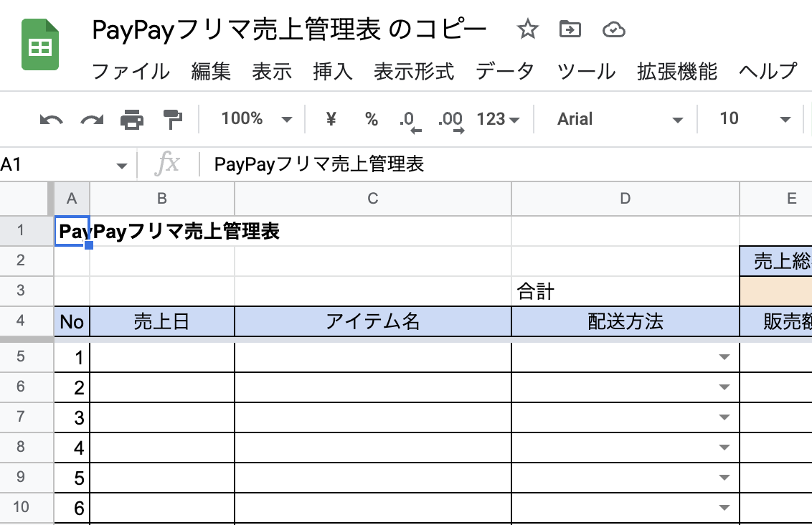Open the Print icon
This screenshot has height=525, width=812.
(x=132, y=119)
